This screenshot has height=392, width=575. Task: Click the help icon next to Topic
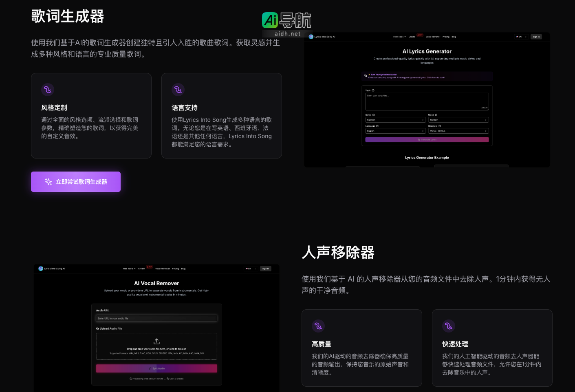(x=373, y=90)
